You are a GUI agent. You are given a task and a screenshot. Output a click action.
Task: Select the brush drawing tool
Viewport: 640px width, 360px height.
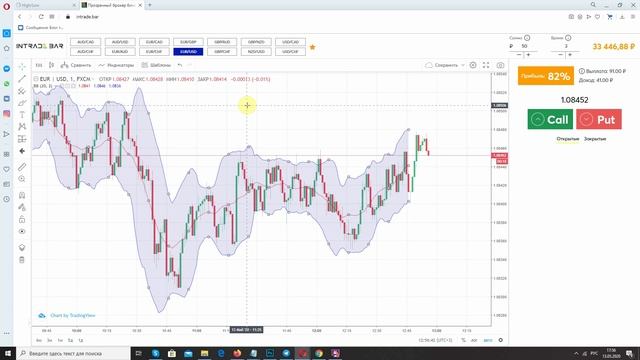(22, 103)
